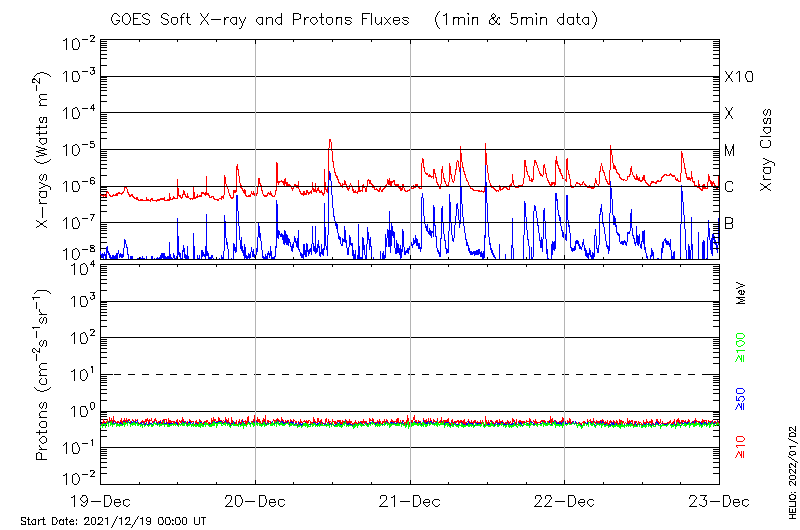This screenshot has height=530, width=800.
Task: Click the 19-Dec date label
Action: click(x=101, y=501)
